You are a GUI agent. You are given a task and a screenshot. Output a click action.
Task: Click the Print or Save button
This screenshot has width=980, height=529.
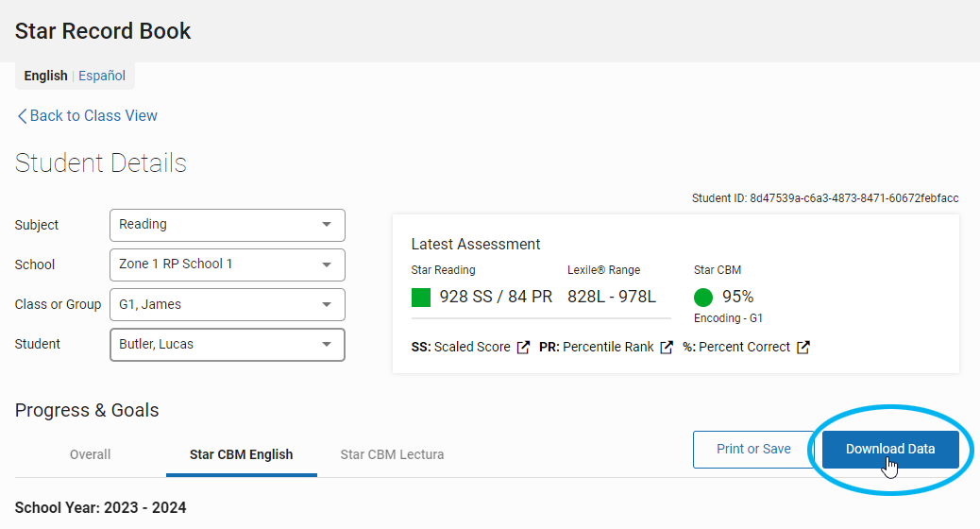(x=753, y=449)
